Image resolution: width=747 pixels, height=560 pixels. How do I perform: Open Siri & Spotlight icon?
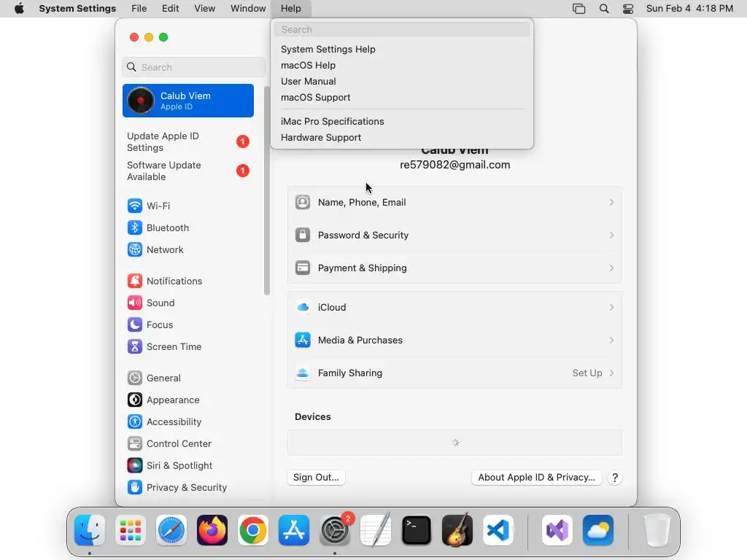pos(135,466)
